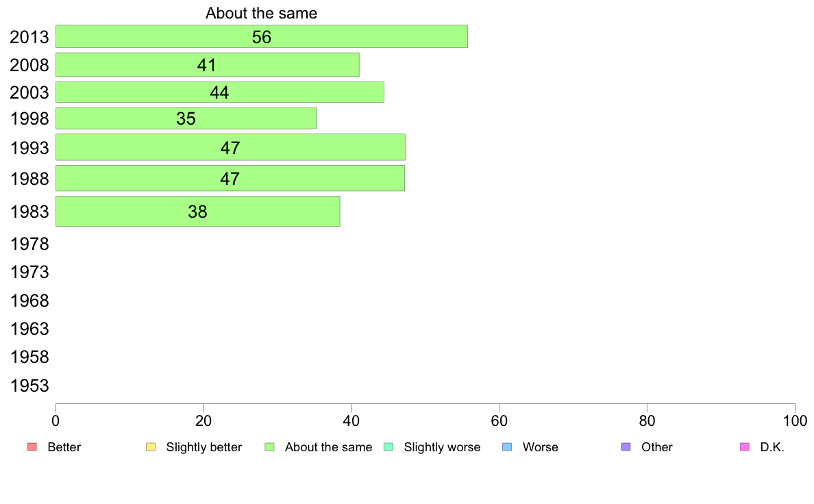Select the 2003 bar showing 44
The width and height of the screenshot is (814, 504).
219,92
